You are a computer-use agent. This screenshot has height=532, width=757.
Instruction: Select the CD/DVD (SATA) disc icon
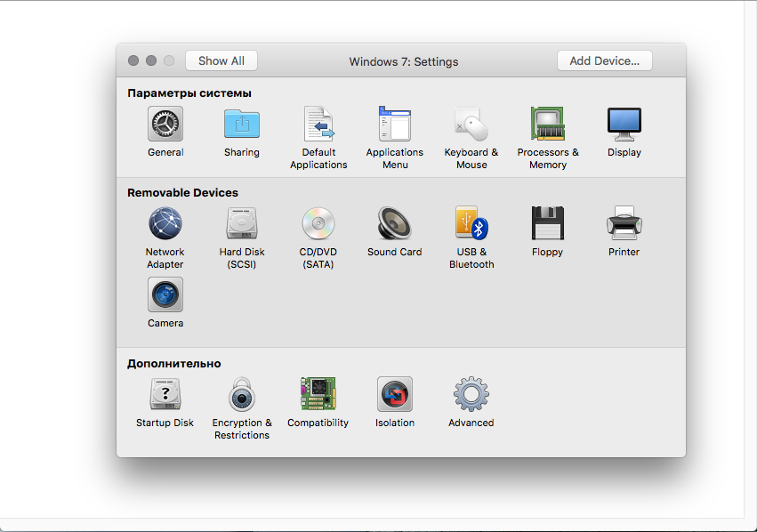[318, 223]
